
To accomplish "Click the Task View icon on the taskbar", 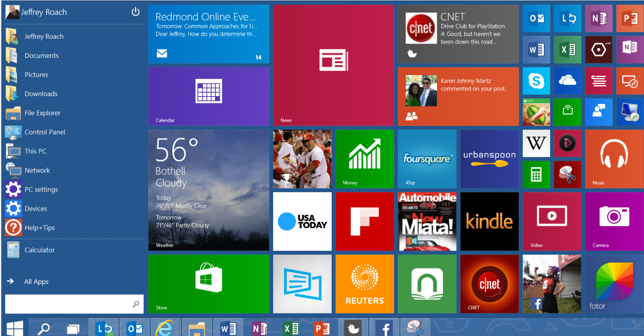I will (x=73, y=328).
